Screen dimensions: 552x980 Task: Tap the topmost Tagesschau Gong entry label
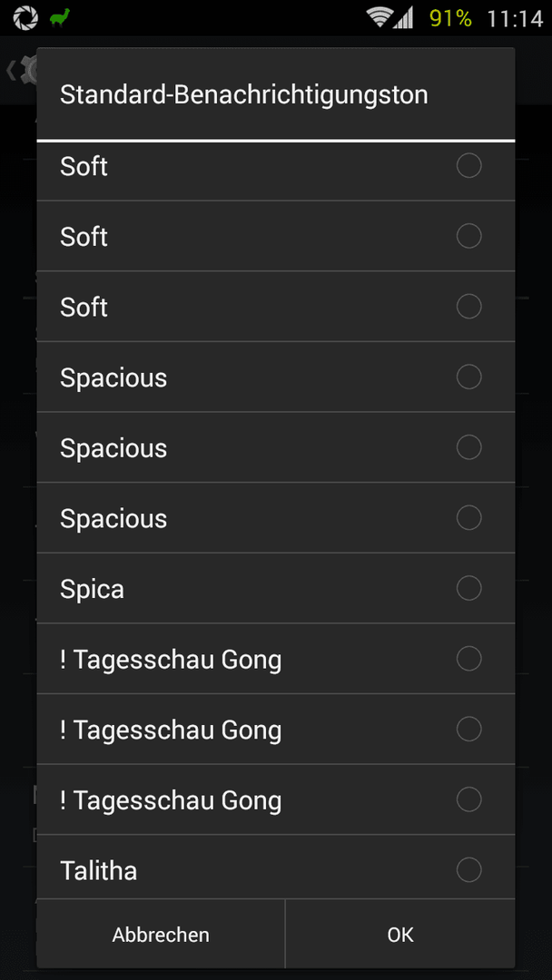click(x=171, y=660)
